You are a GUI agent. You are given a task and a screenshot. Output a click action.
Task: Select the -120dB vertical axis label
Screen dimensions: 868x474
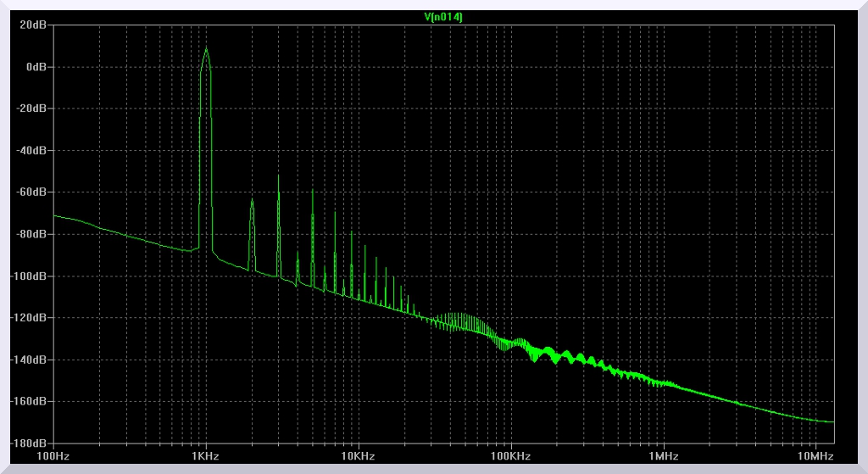(30, 318)
